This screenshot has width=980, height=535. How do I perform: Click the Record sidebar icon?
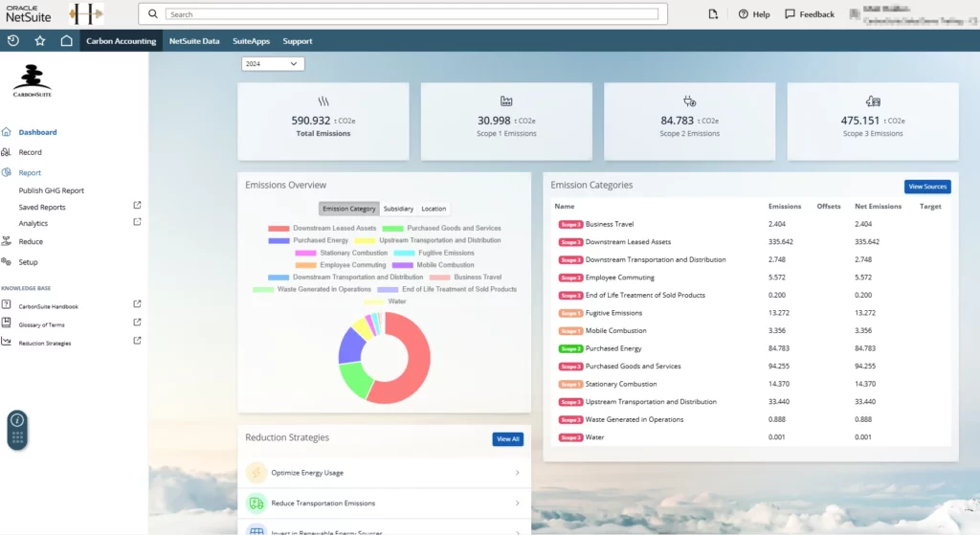point(7,152)
